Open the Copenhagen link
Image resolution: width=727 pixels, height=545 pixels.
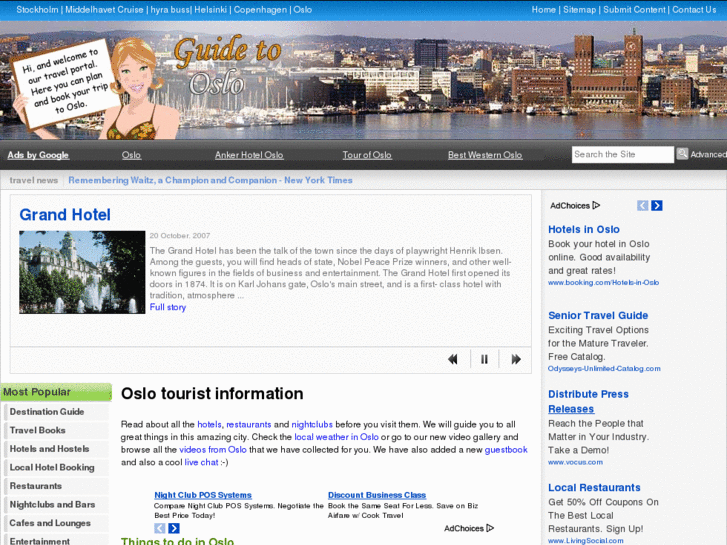[x=260, y=10]
